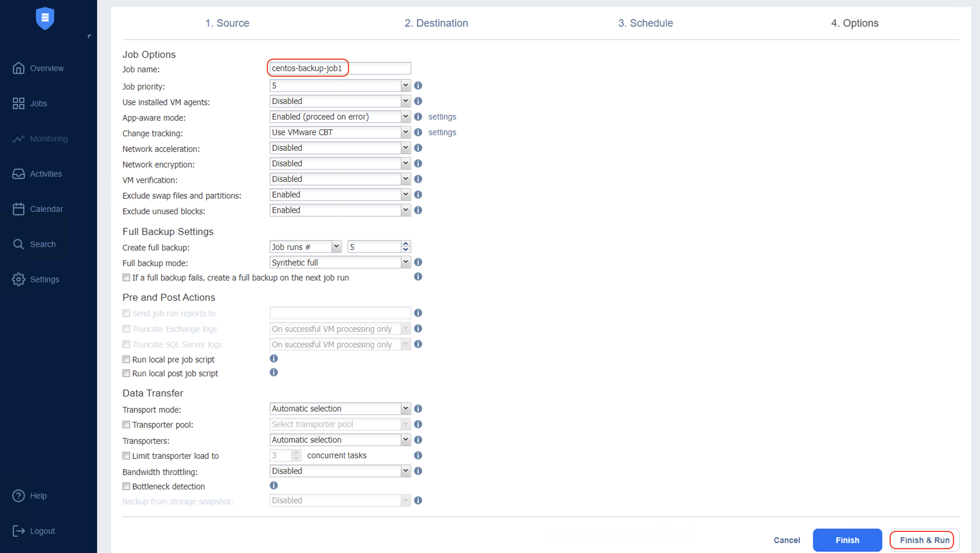Screen dimensions: 980x553
Task: Enable Bottleneck detection checkbox
Action: coord(126,486)
